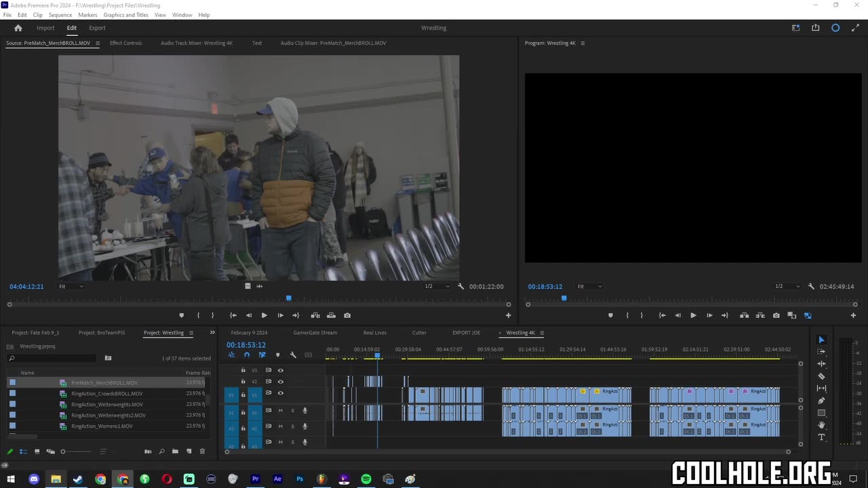Go to Home screen icon
This screenshot has height=488, width=868.
point(18,28)
